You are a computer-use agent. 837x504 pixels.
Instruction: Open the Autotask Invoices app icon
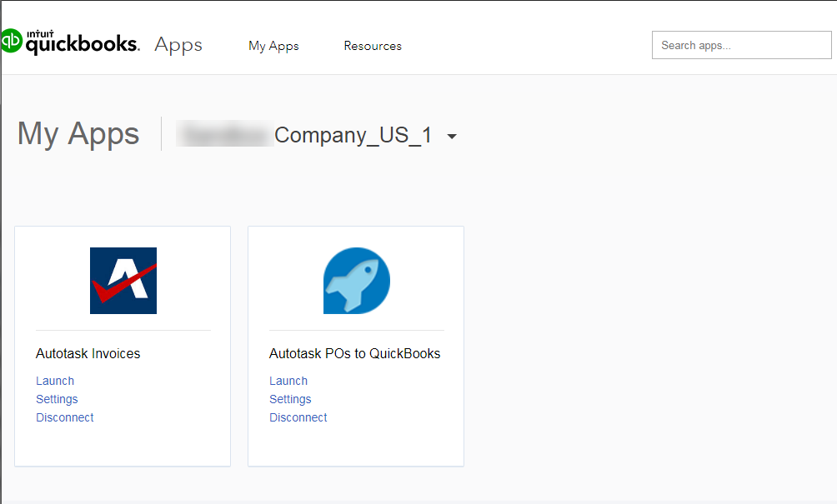123,281
